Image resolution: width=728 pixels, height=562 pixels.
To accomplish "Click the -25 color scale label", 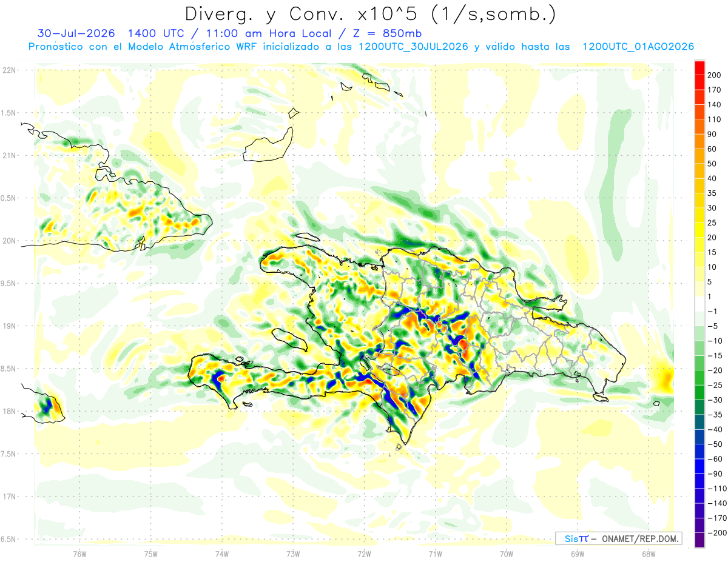I will [x=715, y=385].
